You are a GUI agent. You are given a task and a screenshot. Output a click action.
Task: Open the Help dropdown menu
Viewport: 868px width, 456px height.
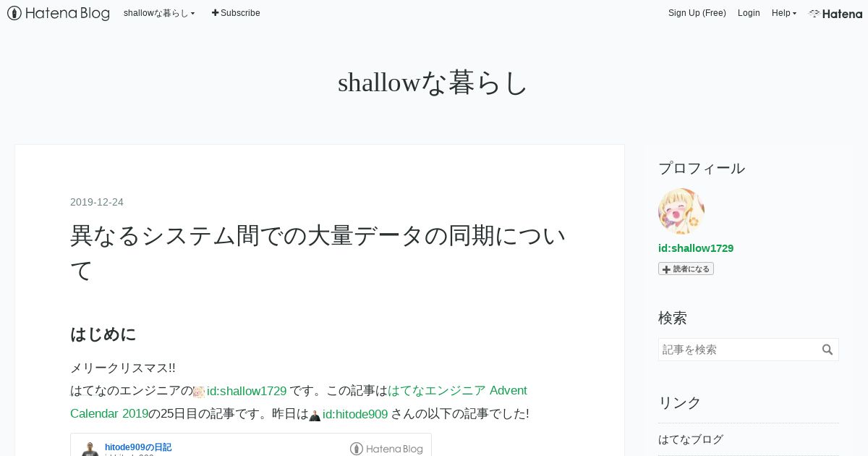click(783, 13)
